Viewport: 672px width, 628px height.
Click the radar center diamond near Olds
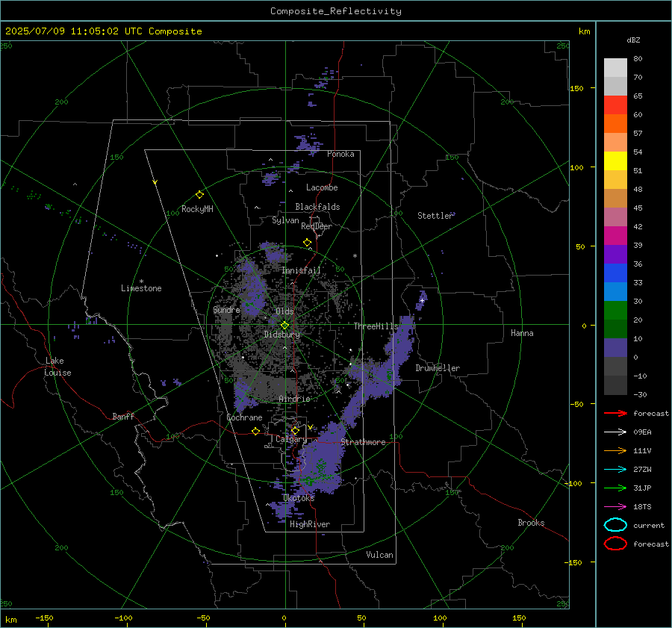point(285,325)
